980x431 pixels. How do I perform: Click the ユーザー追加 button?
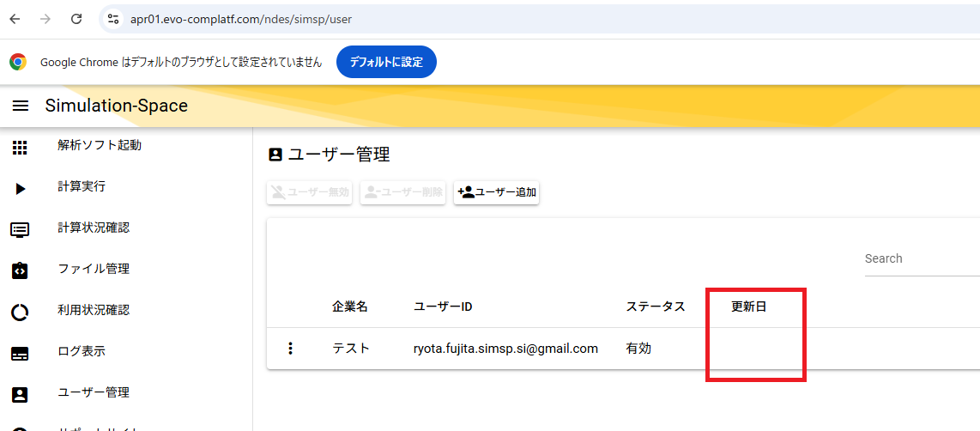coord(496,192)
